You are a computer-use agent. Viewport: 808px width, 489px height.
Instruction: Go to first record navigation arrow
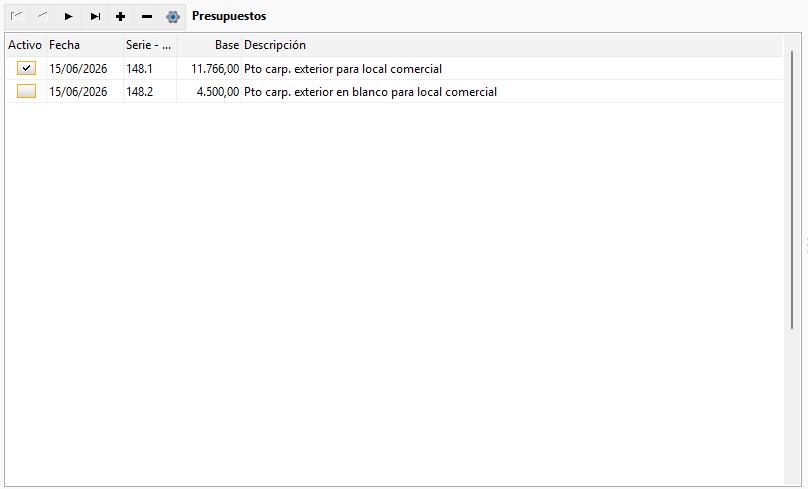[17, 16]
